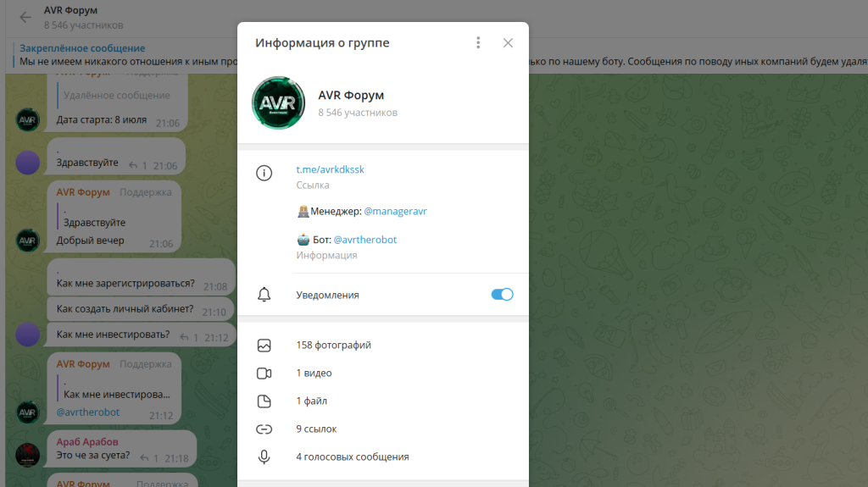Click the chain links icon
The height and width of the screenshot is (487, 868).
tap(264, 429)
